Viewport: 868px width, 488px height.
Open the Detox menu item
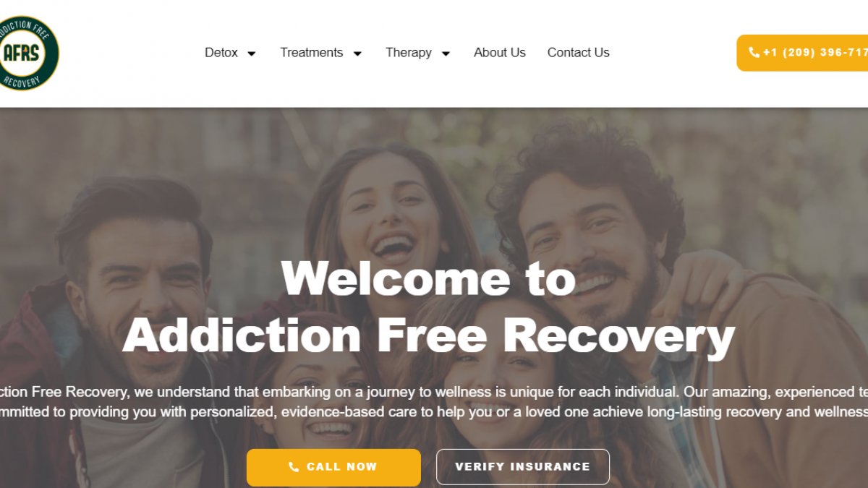[x=221, y=53]
